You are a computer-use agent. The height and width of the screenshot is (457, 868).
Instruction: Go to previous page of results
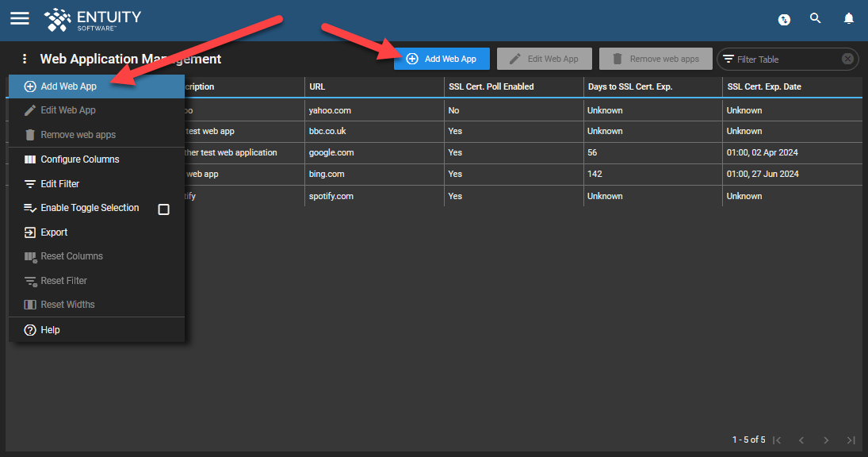tap(801, 440)
